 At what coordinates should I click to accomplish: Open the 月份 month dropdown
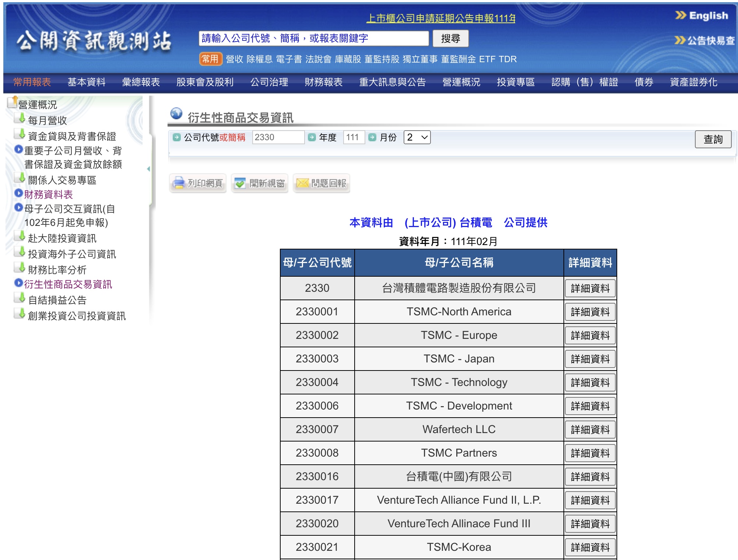417,137
